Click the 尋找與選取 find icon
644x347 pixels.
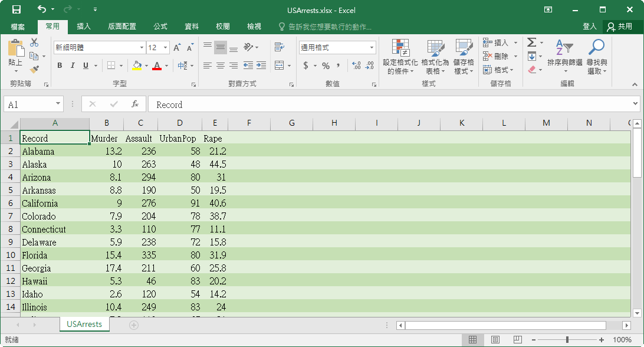pyautogui.click(x=596, y=47)
